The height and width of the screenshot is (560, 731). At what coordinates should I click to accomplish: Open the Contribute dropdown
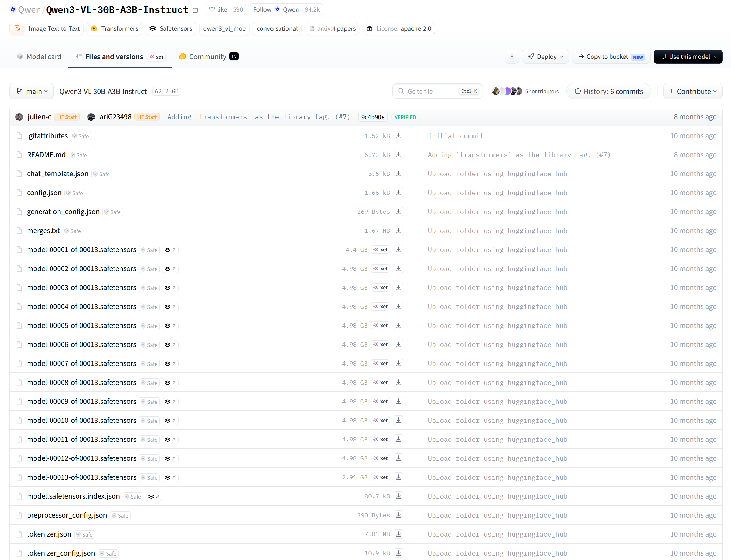click(693, 91)
